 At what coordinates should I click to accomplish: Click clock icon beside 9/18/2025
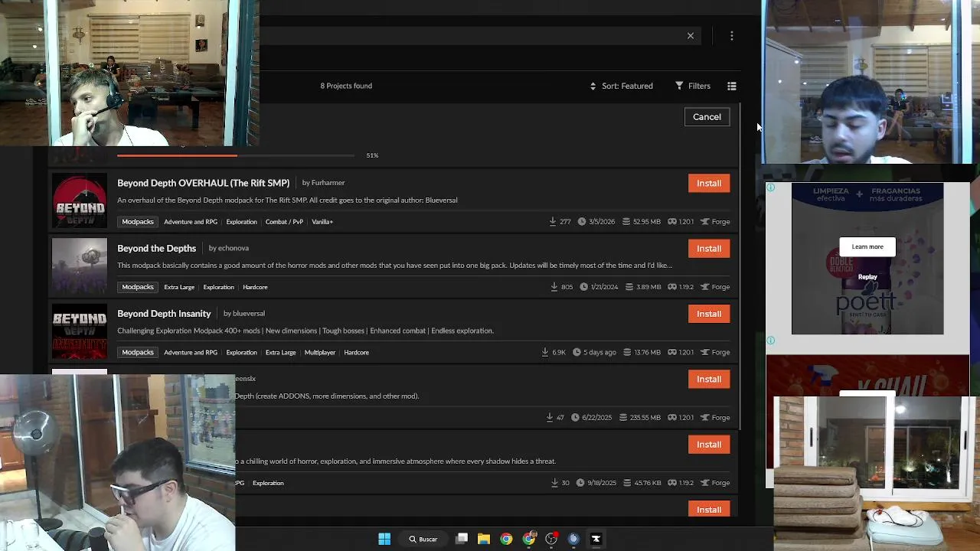point(580,483)
